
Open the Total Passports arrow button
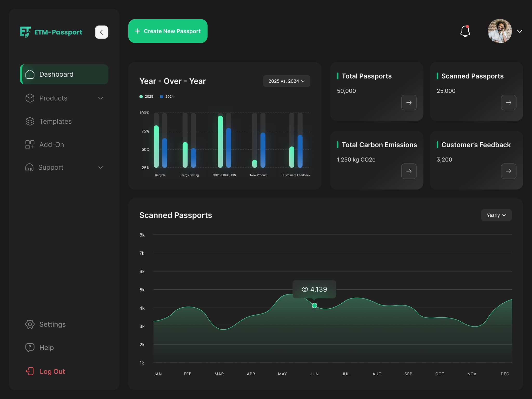pos(409,103)
